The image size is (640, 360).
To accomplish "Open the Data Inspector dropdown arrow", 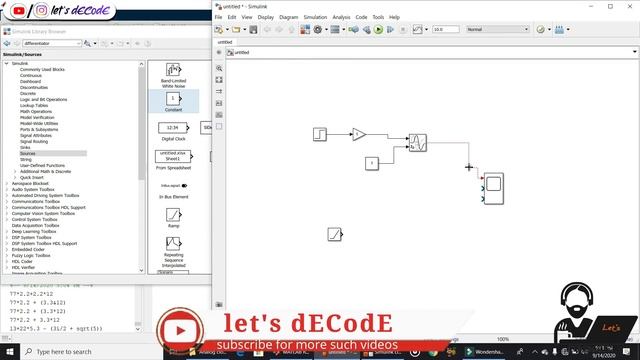I will (x=426, y=29).
